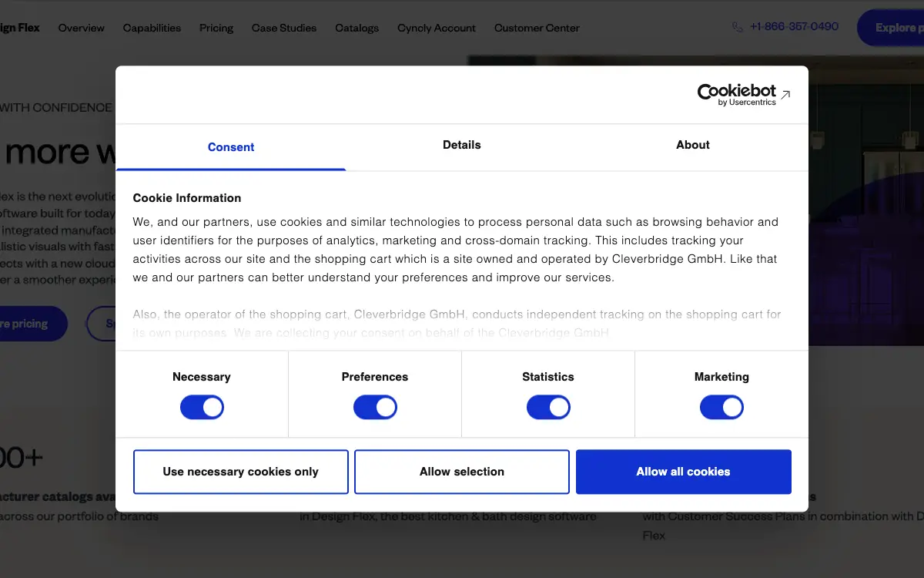Click the Statistics category label
The height and width of the screenshot is (578, 924).
(x=548, y=377)
